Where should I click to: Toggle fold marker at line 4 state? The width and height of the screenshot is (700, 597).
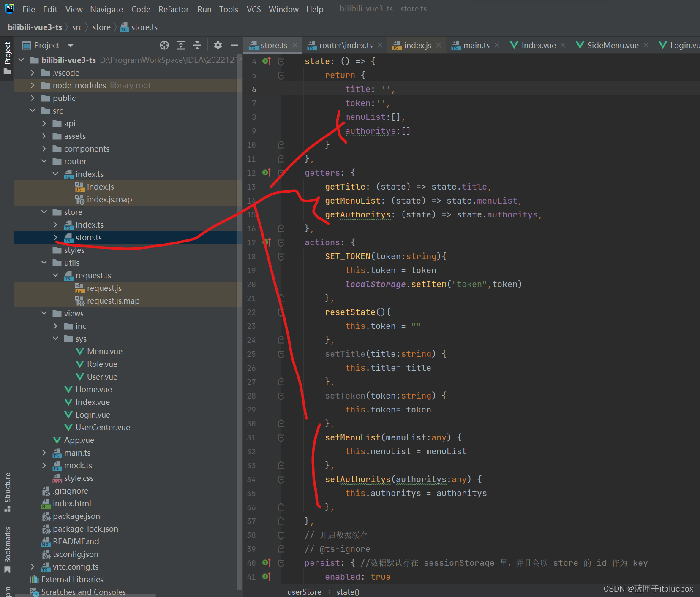coord(281,61)
